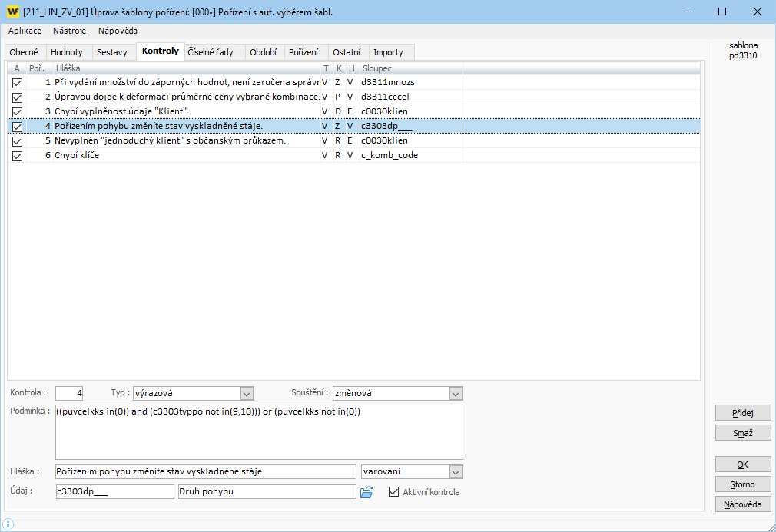This screenshot has width=776, height=532.
Task: Sort list by the Hláška column header
Action: coord(184,68)
